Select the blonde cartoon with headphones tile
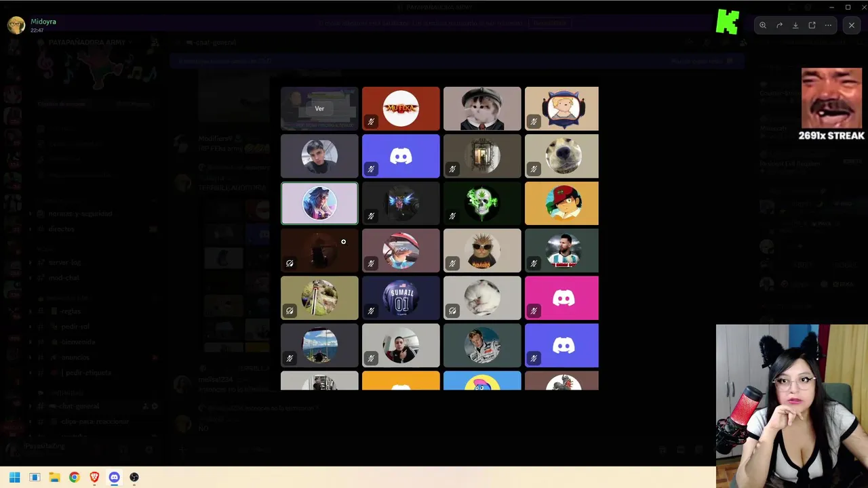 (x=561, y=108)
